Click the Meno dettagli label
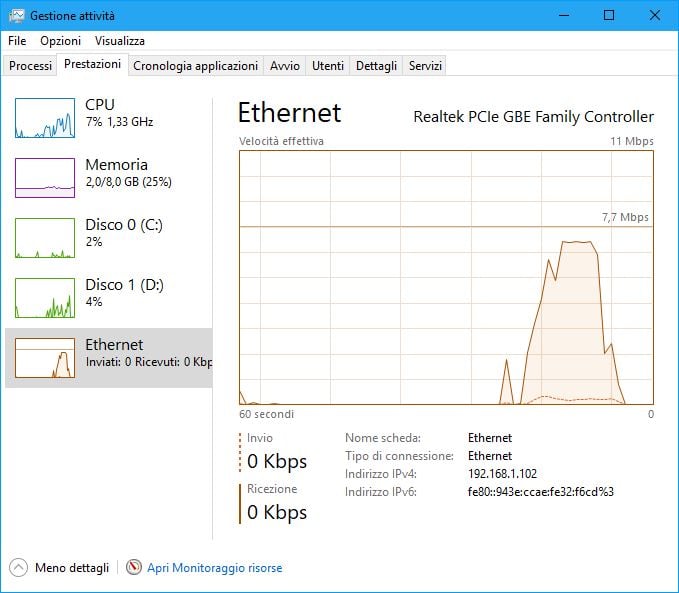Viewport: 679px width, 593px height. click(x=72, y=568)
